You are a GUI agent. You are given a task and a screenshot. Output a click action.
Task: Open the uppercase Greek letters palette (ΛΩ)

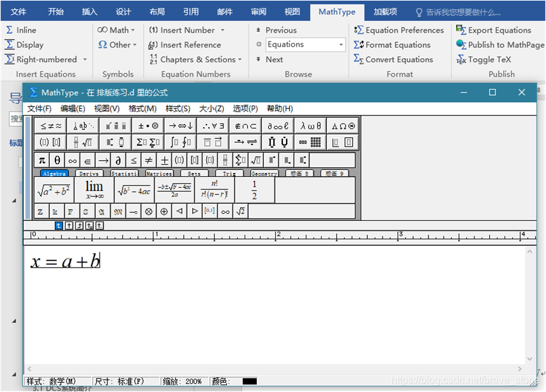343,126
